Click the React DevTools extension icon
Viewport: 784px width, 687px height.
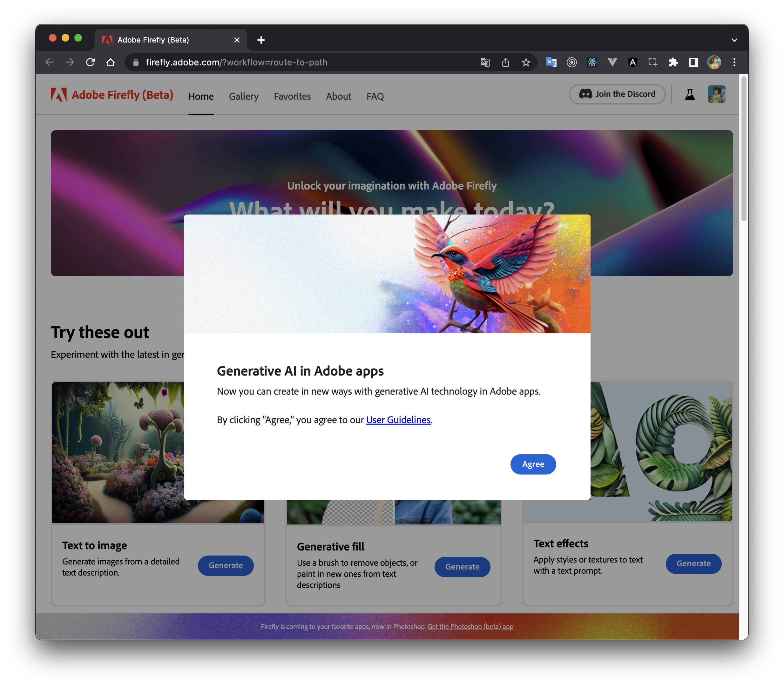(x=592, y=62)
